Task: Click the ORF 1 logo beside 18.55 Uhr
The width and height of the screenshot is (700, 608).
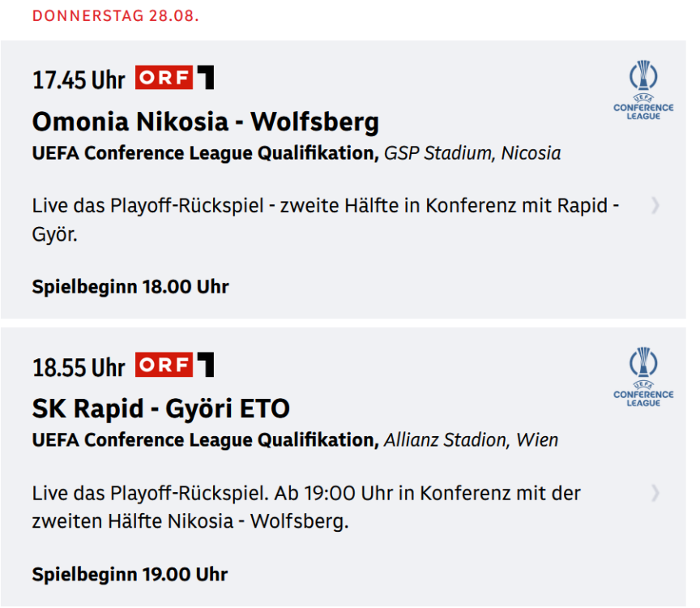Action: click(x=174, y=366)
